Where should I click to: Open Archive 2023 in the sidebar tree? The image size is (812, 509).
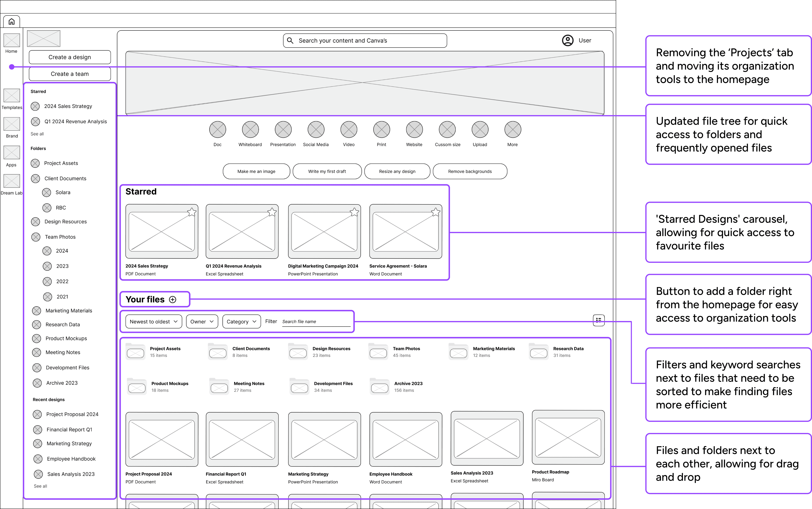[x=55, y=383]
